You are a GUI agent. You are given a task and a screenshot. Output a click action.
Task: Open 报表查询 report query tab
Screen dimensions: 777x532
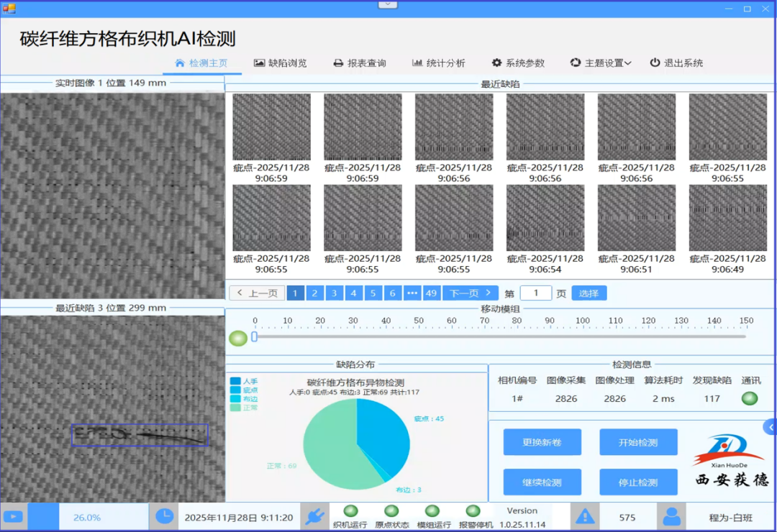pyautogui.click(x=360, y=63)
